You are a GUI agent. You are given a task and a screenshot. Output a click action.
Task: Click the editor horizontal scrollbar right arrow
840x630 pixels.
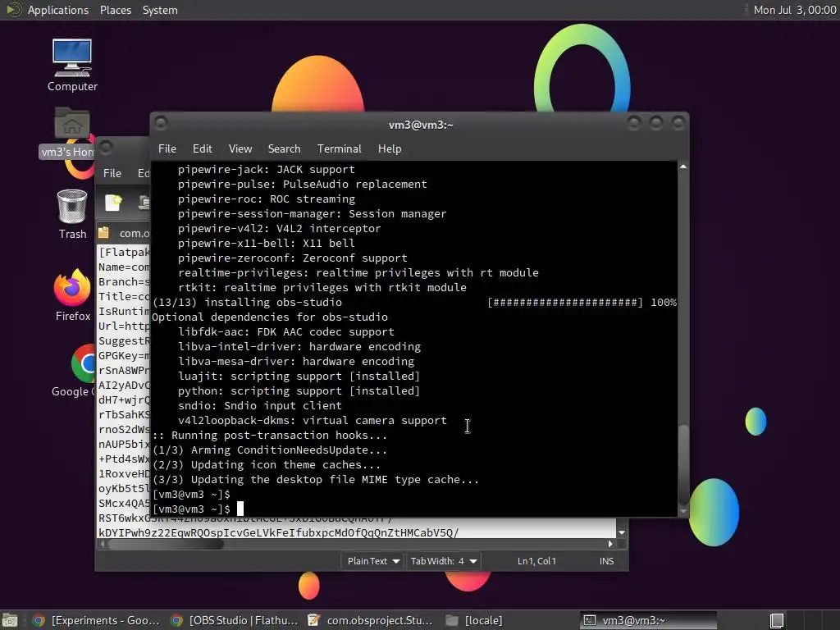(610, 544)
